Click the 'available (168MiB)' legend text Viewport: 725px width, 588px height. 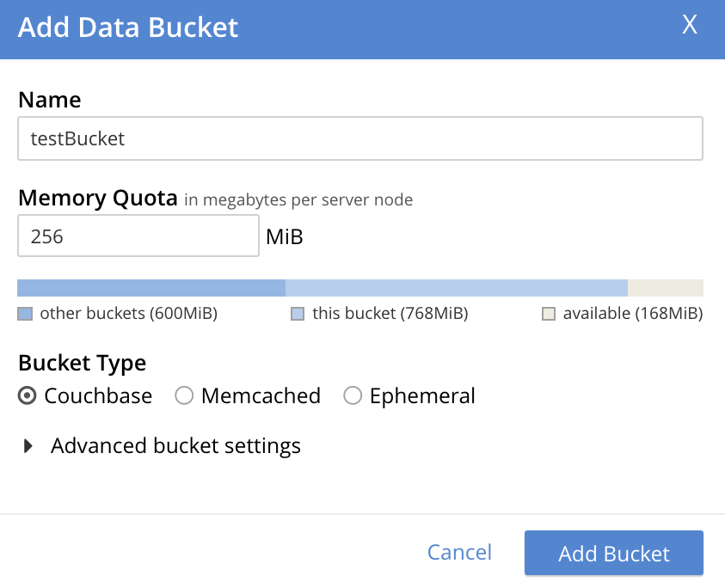point(632,314)
